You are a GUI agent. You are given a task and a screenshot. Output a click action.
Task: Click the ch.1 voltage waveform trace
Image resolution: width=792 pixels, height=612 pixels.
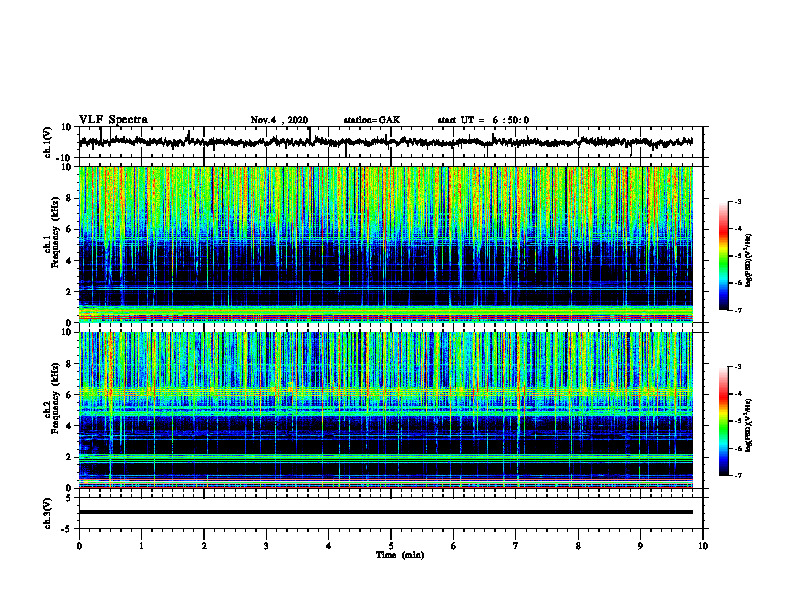click(x=385, y=142)
